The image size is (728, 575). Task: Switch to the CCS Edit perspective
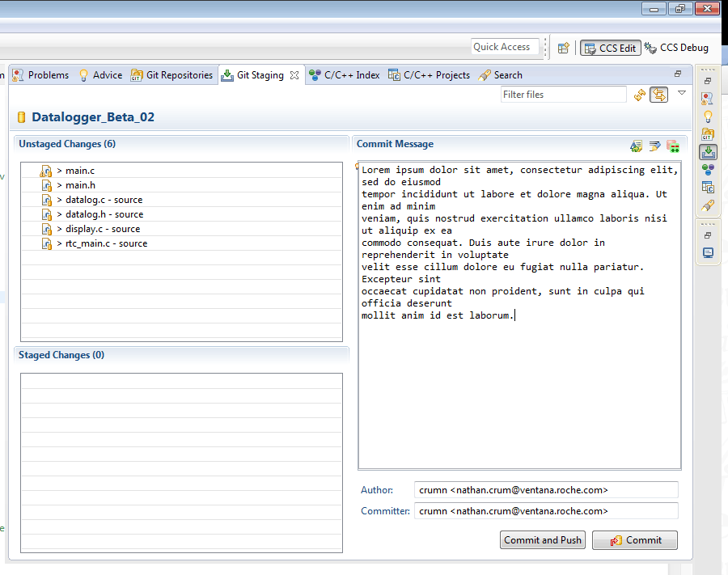(x=610, y=48)
